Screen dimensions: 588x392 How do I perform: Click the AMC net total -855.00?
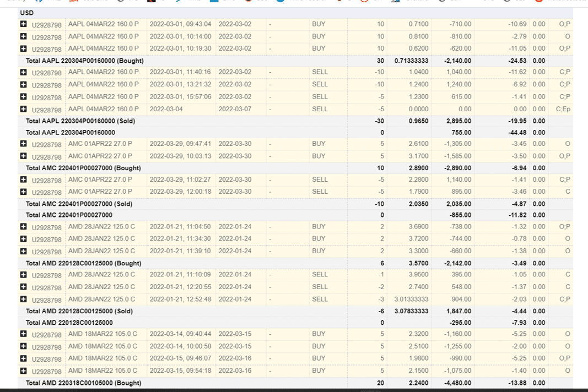(x=461, y=215)
